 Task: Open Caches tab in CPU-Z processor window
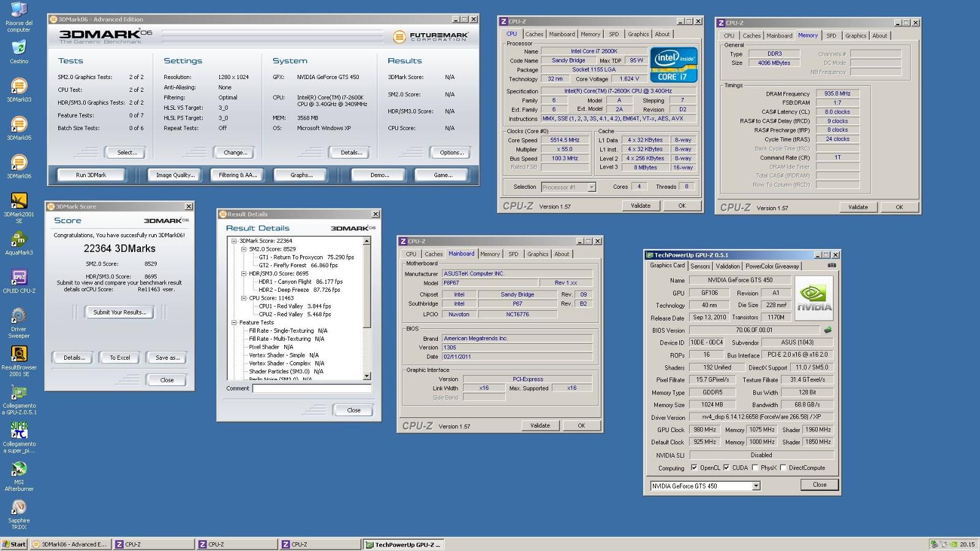(533, 34)
